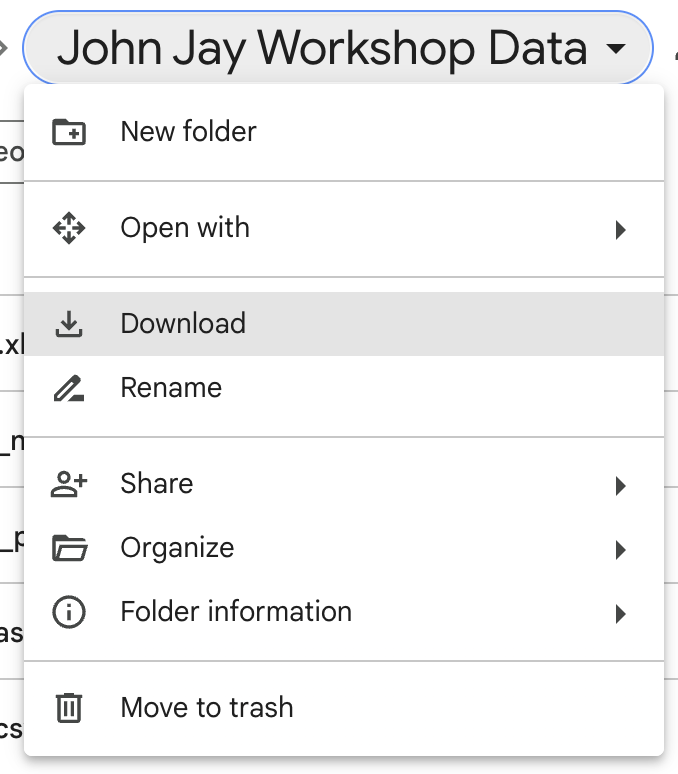Expand the Share submenu arrow
The width and height of the screenshot is (678, 774).
[x=621, y=486]
